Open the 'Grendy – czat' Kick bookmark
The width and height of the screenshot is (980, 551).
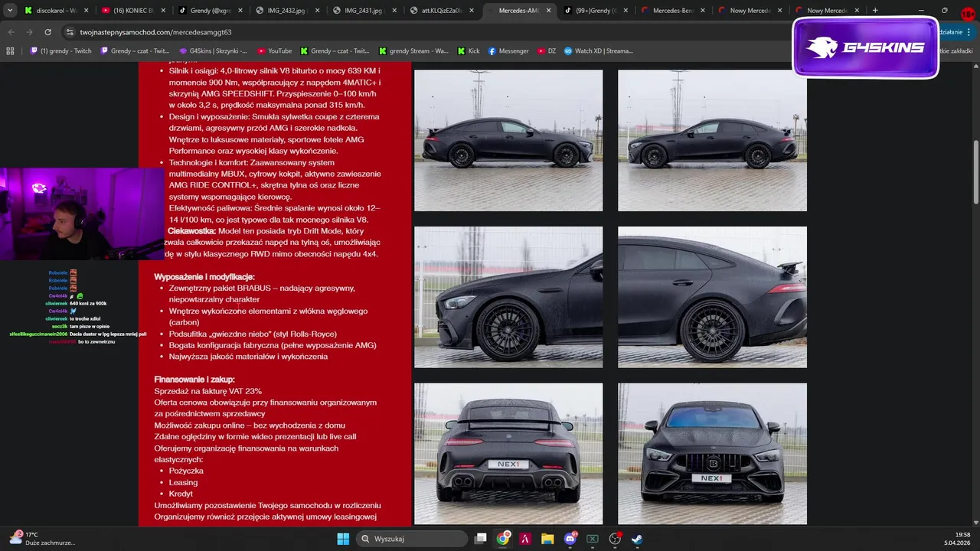coord(335,51)
